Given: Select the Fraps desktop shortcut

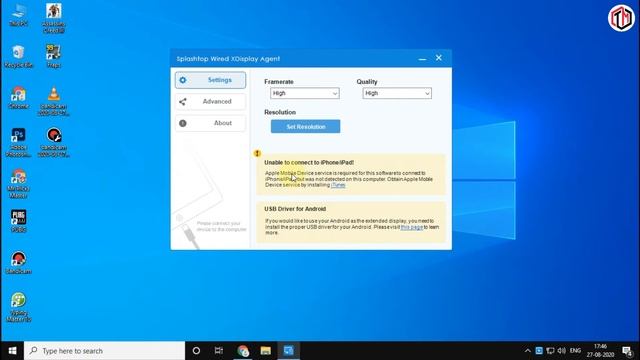Looking at the screenshot, I should pos(53,56).
